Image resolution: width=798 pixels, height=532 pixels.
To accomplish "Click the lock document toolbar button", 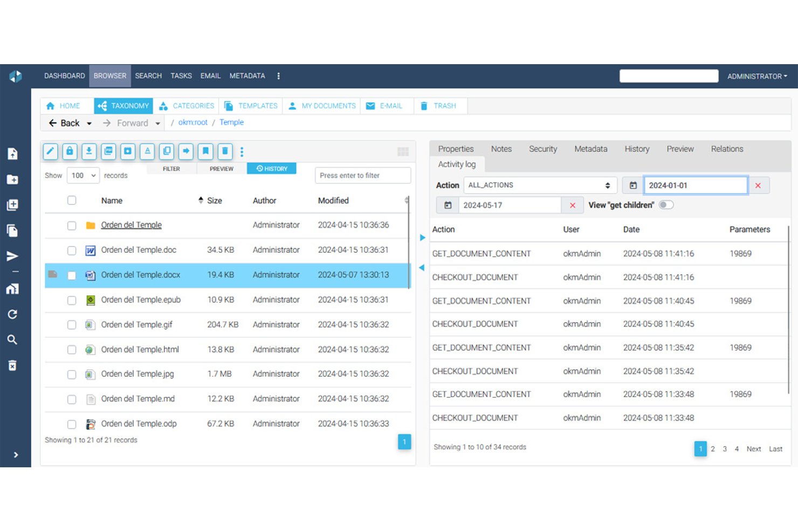I will (x=70, y=151).
